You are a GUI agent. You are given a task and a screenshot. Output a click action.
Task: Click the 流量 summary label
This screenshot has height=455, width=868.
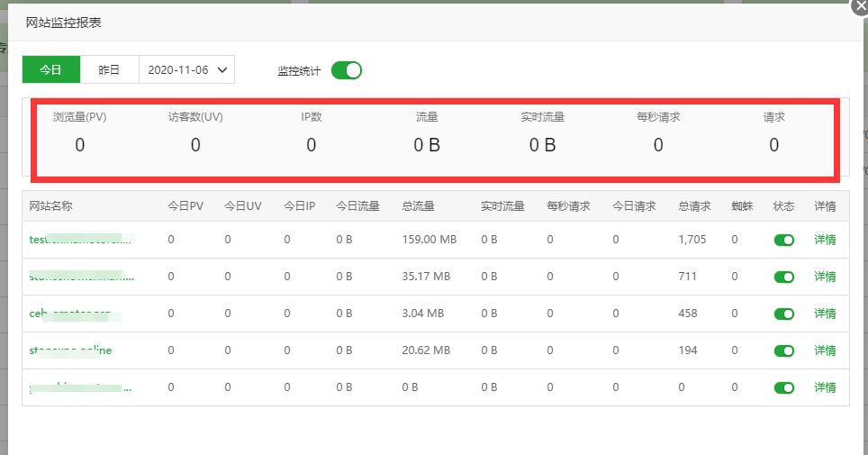point(427,117)
